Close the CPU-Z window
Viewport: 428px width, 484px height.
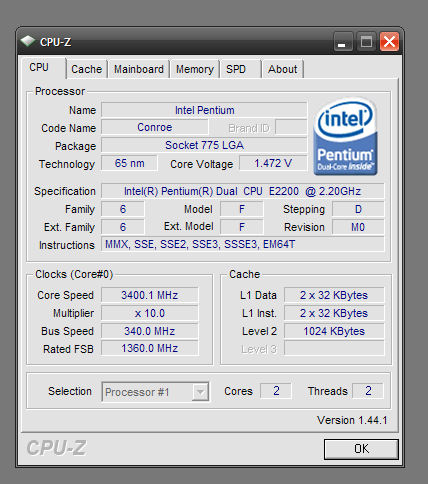389,42
